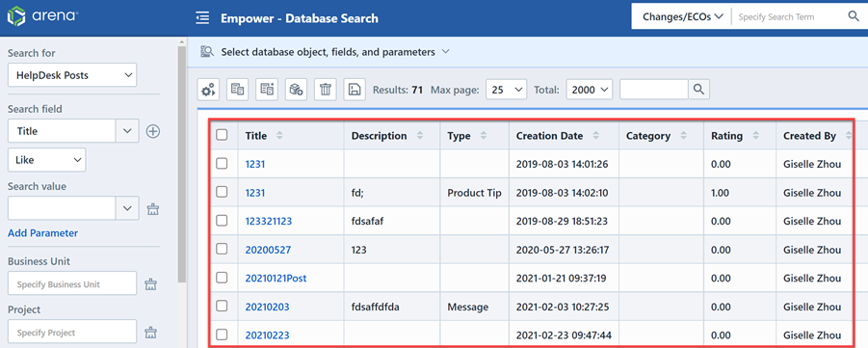Click the results filter magnifier button
This screenshot has width=868, height=348.
(x=698, y=90)
